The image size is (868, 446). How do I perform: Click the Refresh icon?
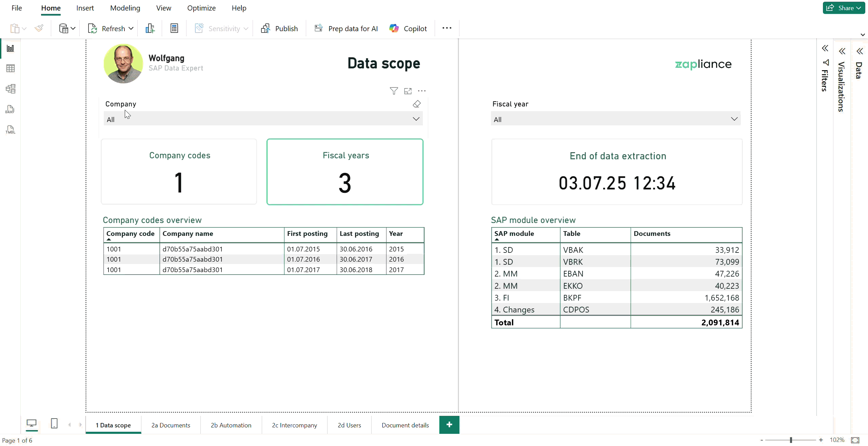93,28
